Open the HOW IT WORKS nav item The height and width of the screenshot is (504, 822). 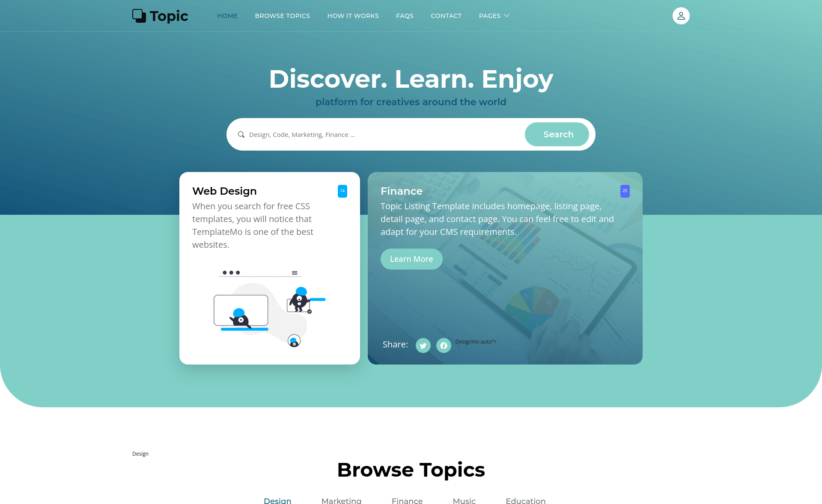coord(353,16)
